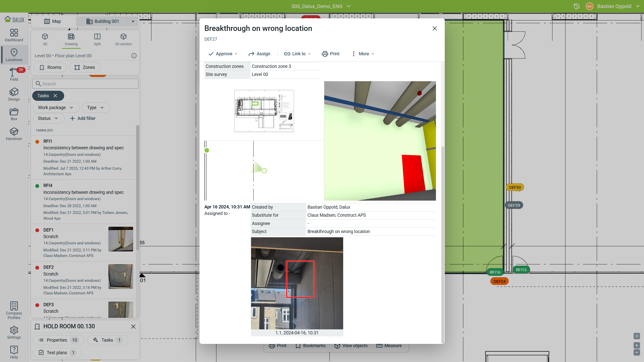This screenshot has height=362, width=644.
Task: Click the DEF30 marker on drawing
Action: (515, 187)
